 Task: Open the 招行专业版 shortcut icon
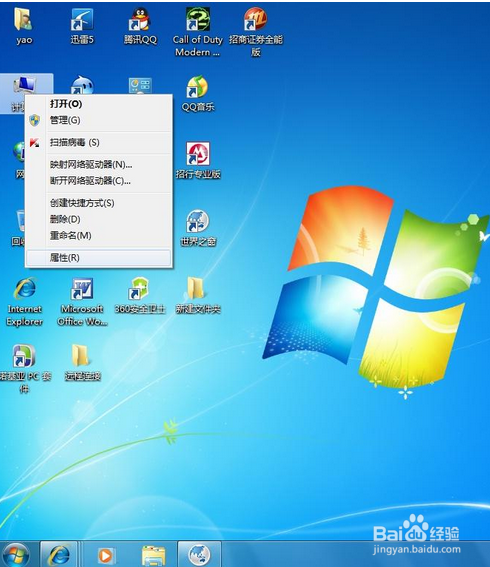[x=197, y=154]
